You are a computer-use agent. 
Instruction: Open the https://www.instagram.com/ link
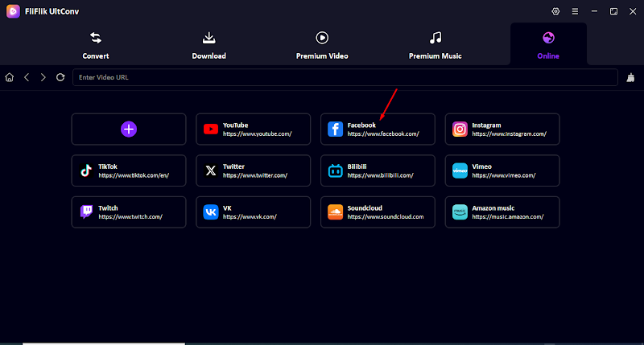pyautogui.click(x=509, y=134)
